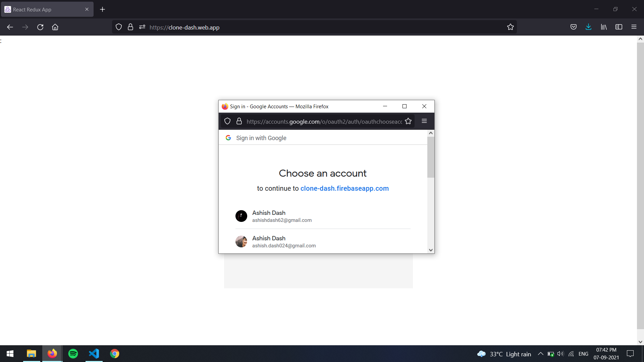Toggle bookmark star in the popup address bar
This screenshot has height=362, width=644.
click(x=408, y=121)
